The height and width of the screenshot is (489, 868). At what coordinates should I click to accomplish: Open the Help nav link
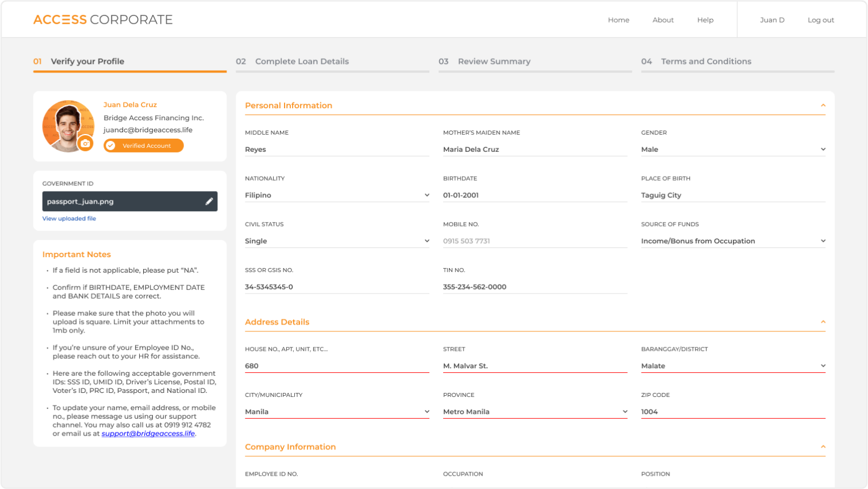point(705,20)
